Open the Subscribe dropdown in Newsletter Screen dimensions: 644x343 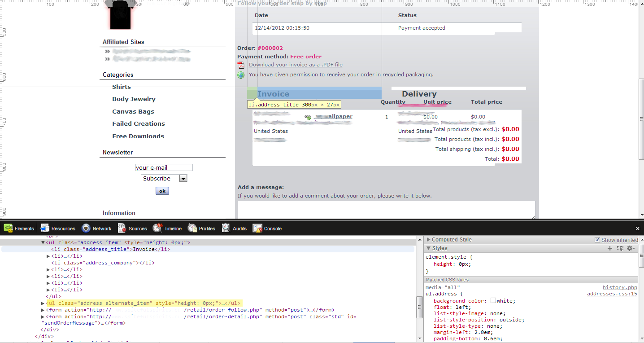point(183,179)
